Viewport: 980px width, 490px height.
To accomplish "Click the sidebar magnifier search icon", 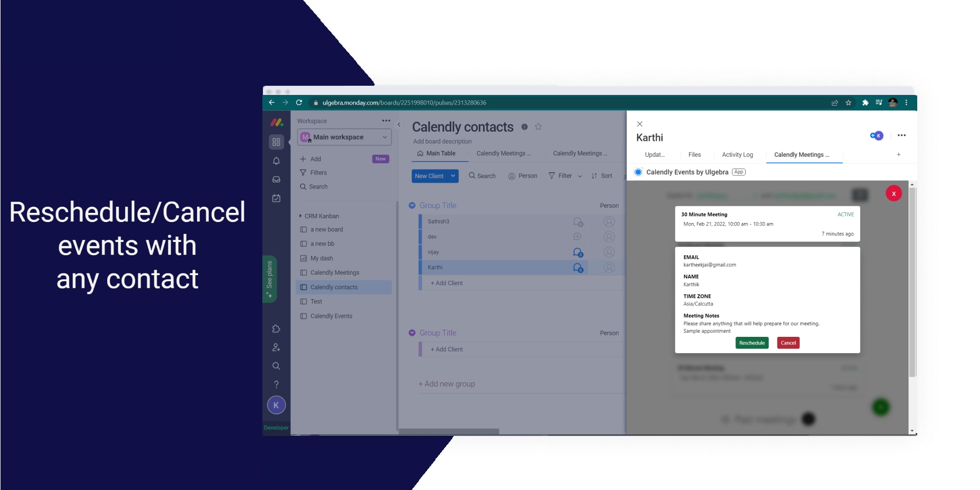I will click(x=276, y=366).
